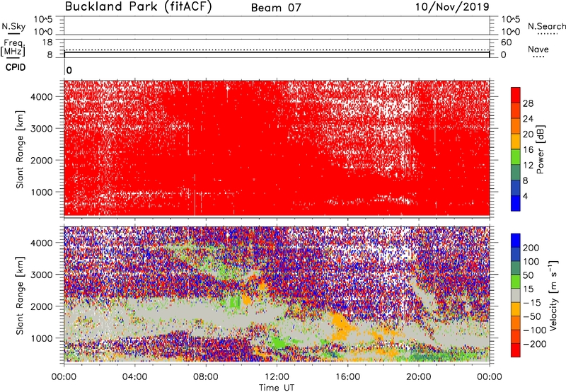The image size is (566, 392).
Task: Click the 'Power [dB]' colorbar title
Action: tap(540, 149)
